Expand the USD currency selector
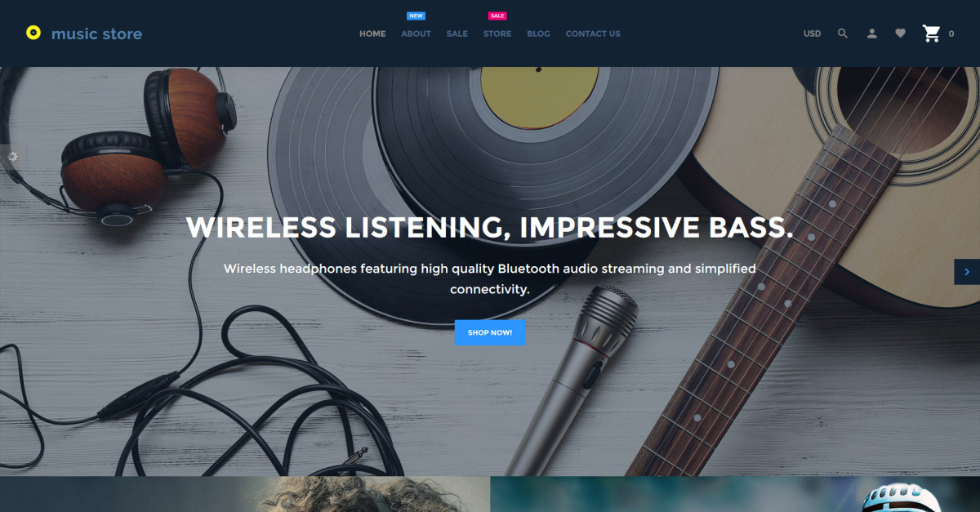The width and height of the screenshot is (980, 512). (x=812, y=33)
